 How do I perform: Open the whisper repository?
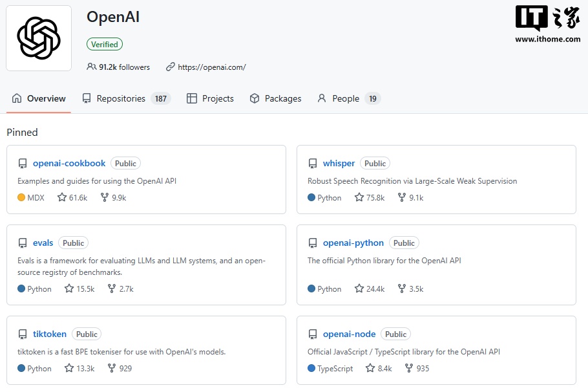coord(339,163)
